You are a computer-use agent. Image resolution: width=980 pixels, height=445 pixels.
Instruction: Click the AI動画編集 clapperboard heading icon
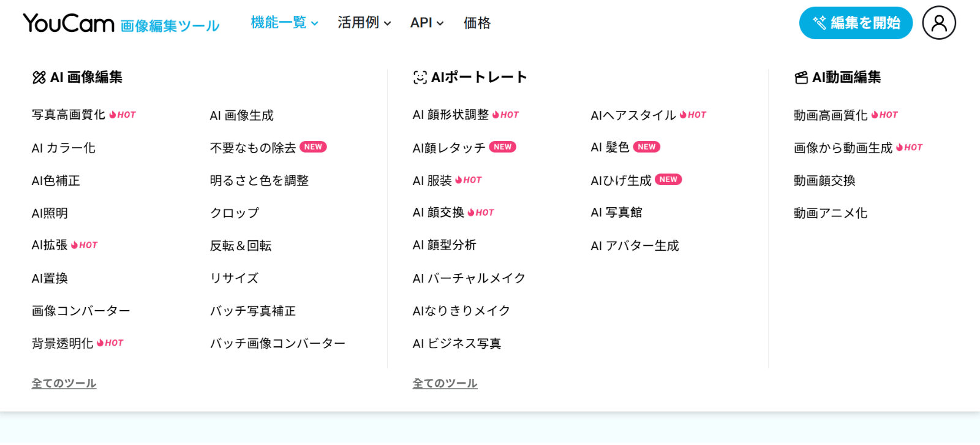coord(801,77)
